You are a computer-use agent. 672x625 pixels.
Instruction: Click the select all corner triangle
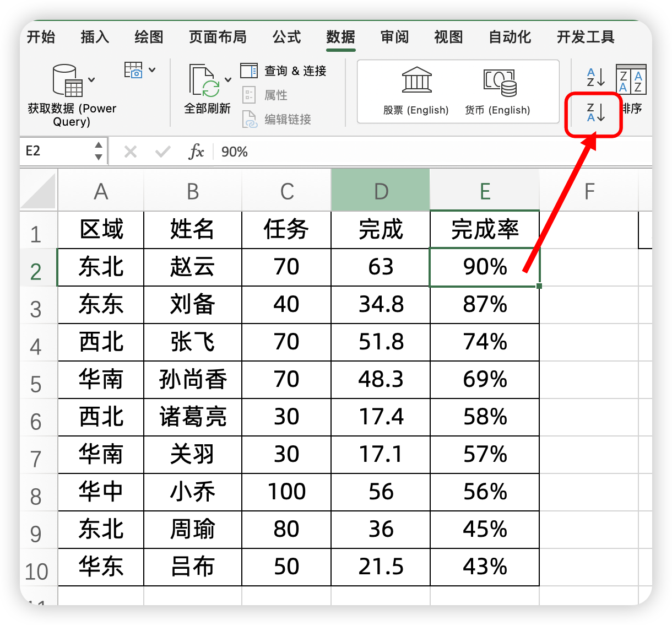[40, 191]
